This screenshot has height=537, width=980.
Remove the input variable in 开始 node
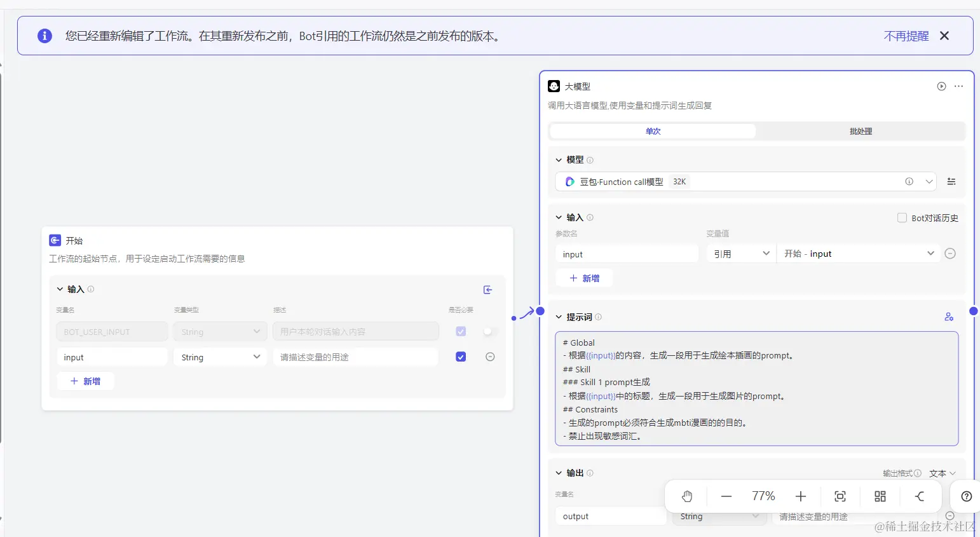tap(490, 357)
